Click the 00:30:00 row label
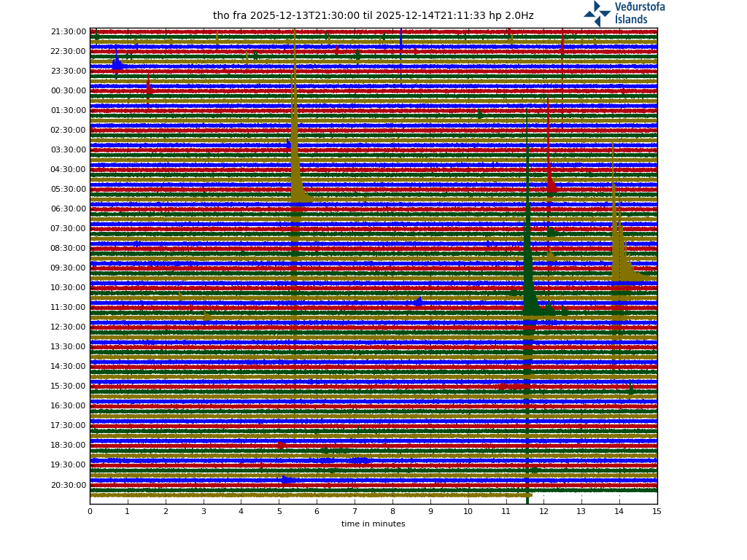Viewport: 747px width, 560px height. click(69, 91)
